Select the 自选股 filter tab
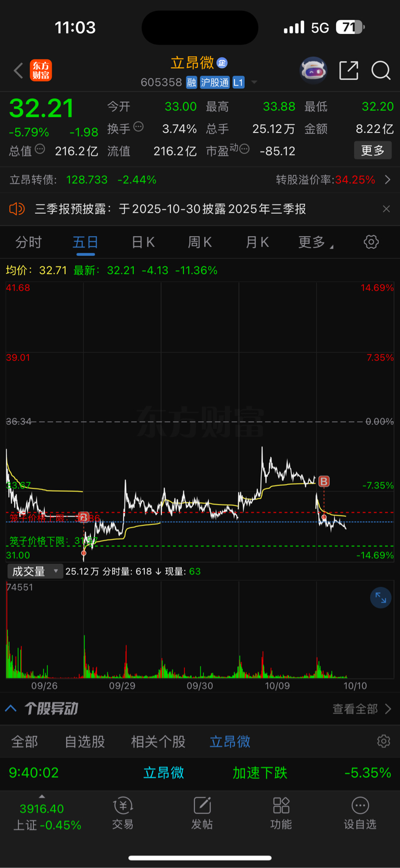 pyautogui.click(x=85, y=742)
